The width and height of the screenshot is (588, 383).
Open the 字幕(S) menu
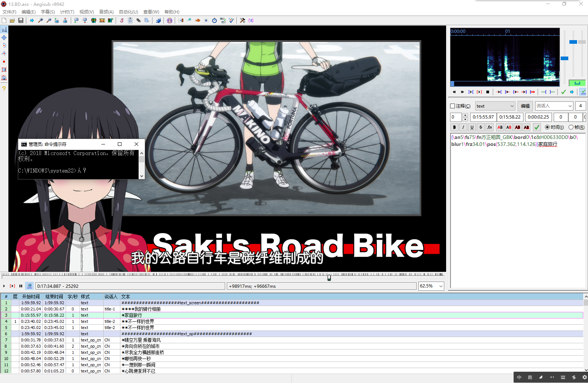(48, 12)
